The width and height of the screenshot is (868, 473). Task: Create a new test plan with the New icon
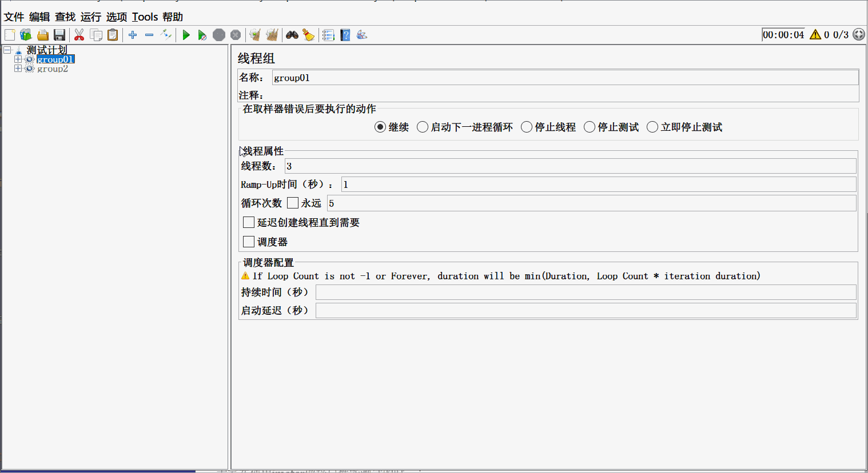[x=10, y=35]
